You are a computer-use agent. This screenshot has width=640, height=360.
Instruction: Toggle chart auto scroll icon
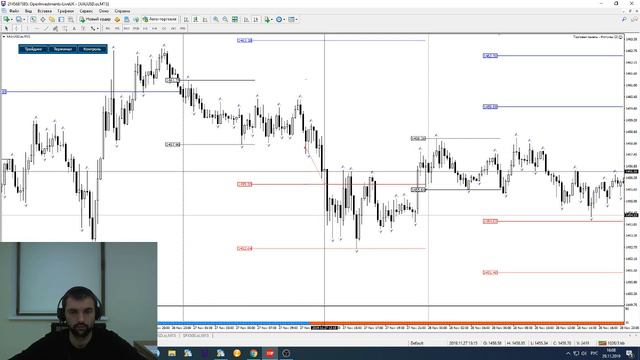pyautogui.click(x=246, y=19)
